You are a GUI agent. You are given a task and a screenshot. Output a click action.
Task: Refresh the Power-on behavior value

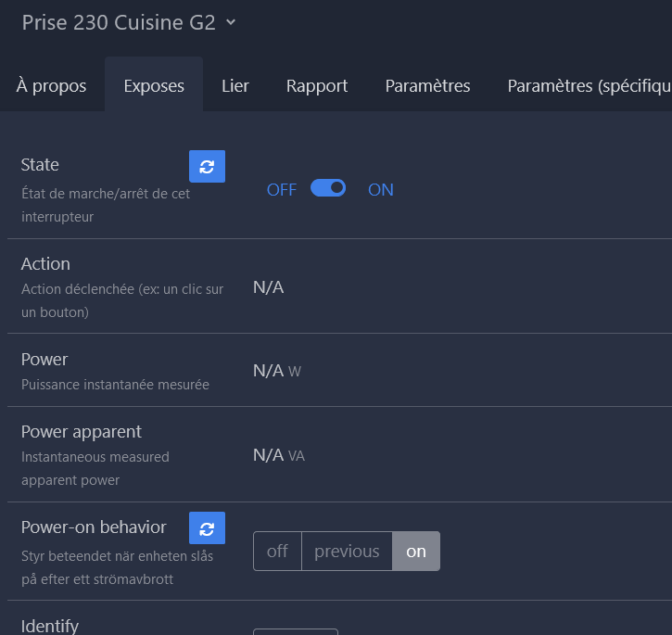[207, 527]
